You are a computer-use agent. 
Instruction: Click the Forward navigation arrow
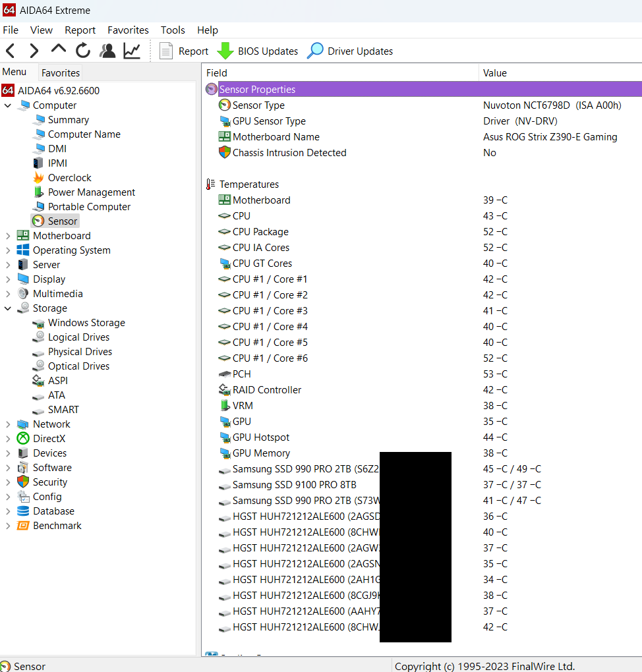click(34, 51)
